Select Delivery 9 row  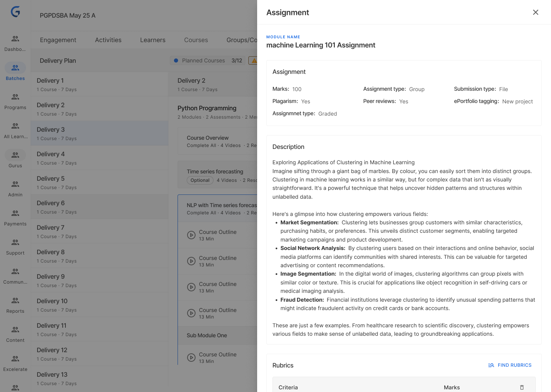pyautogui.click(x=99, y=280)
